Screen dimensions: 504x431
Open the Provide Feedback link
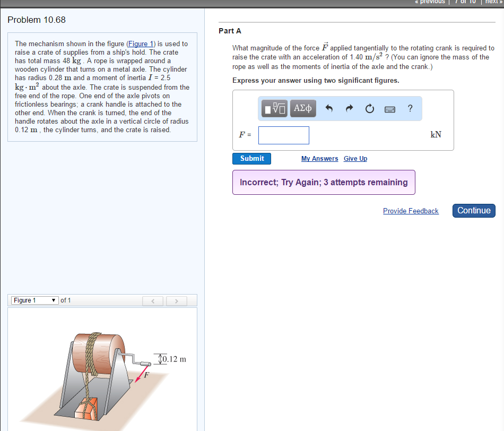click(x=411, y=211)
